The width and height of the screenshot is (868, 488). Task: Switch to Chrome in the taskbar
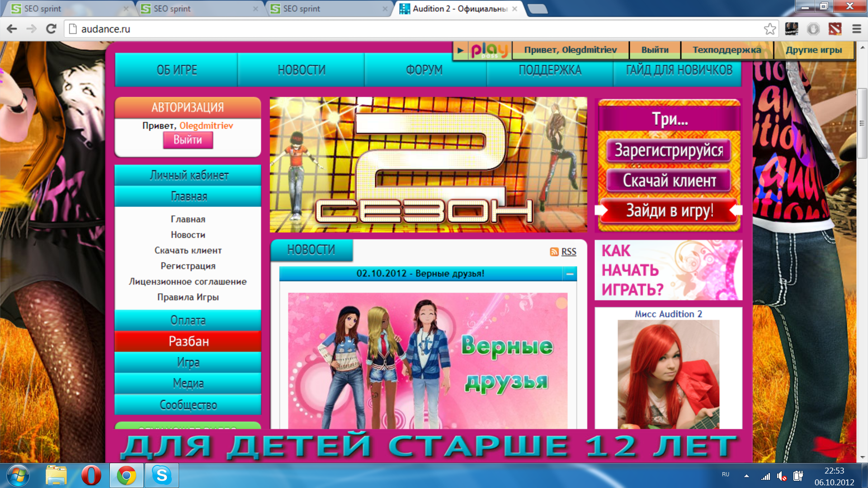[x=127, y=475]
